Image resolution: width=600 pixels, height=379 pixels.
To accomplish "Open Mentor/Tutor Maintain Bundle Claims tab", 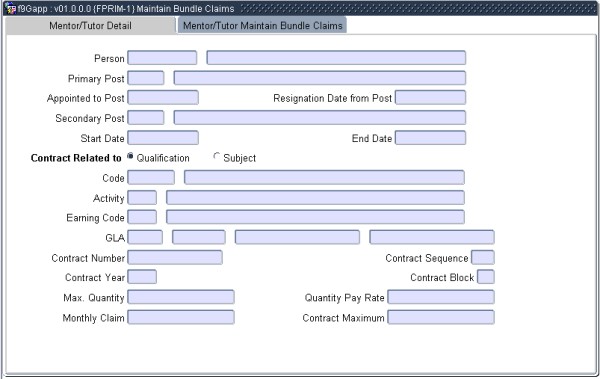I will [262, 26].
